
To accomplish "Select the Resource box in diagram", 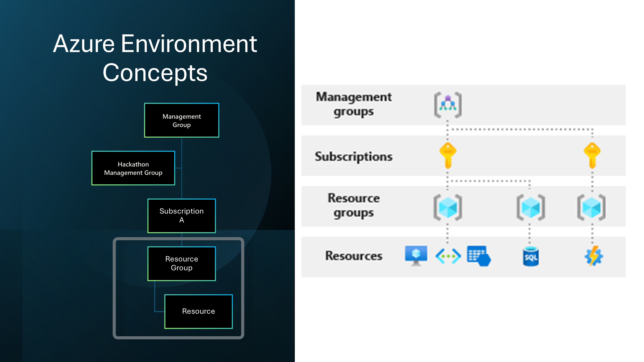I will point(199,311).
